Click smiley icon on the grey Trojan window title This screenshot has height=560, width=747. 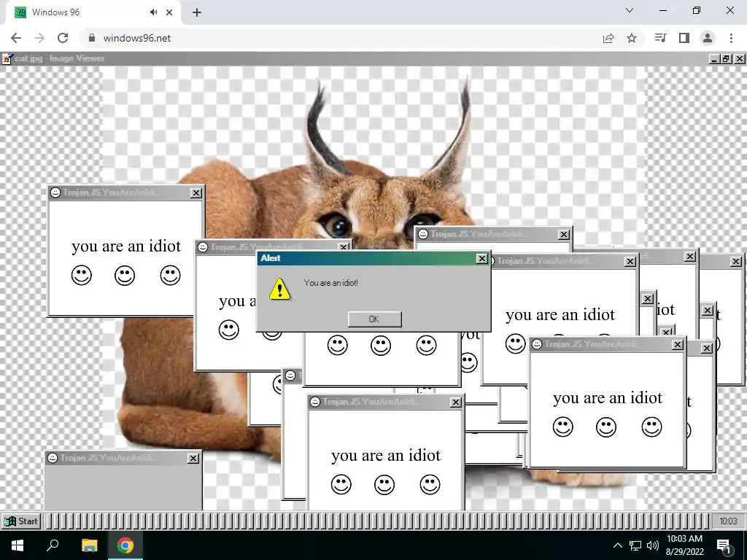point(53,458)
